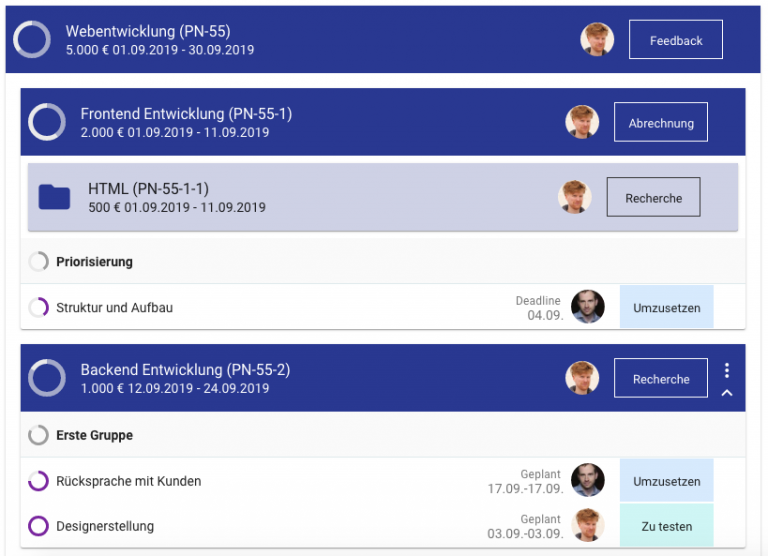Viewport: 768px width, 556px height.
Task: Toggle the Struktur und Aufbau status circle
Action: (38, 307)
